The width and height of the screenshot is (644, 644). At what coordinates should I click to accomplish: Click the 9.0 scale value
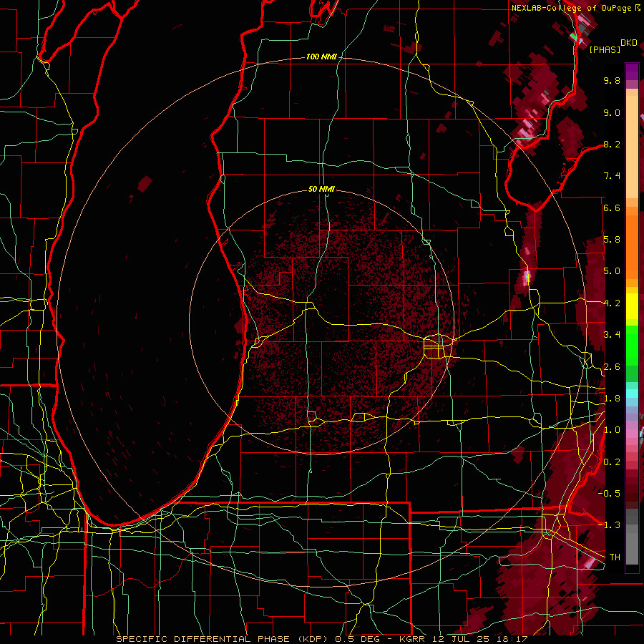(x=612, y=112)
